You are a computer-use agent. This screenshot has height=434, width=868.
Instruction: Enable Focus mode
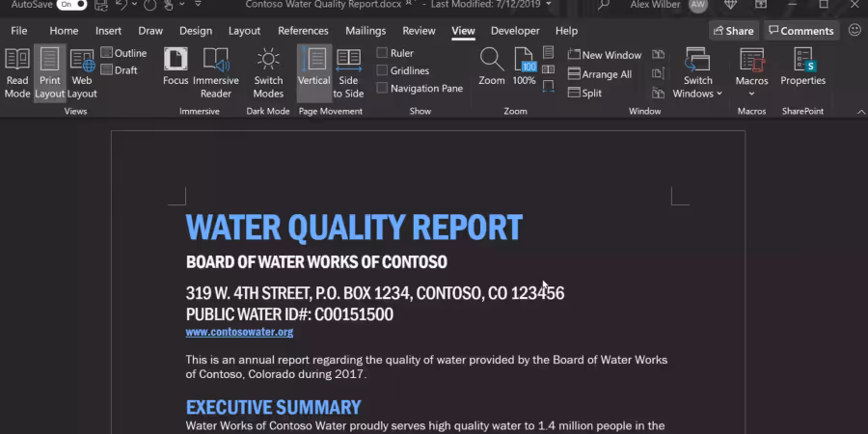coord(176,67)
